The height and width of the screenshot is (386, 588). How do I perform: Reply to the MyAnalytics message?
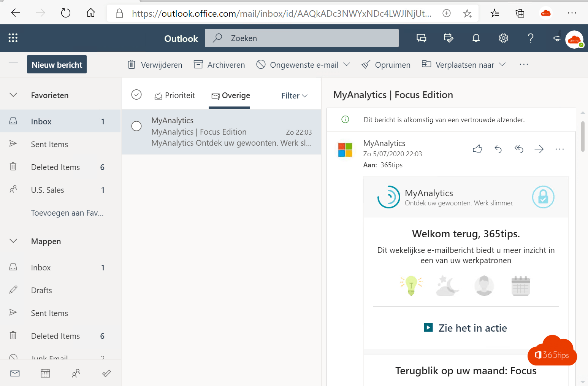498,149
